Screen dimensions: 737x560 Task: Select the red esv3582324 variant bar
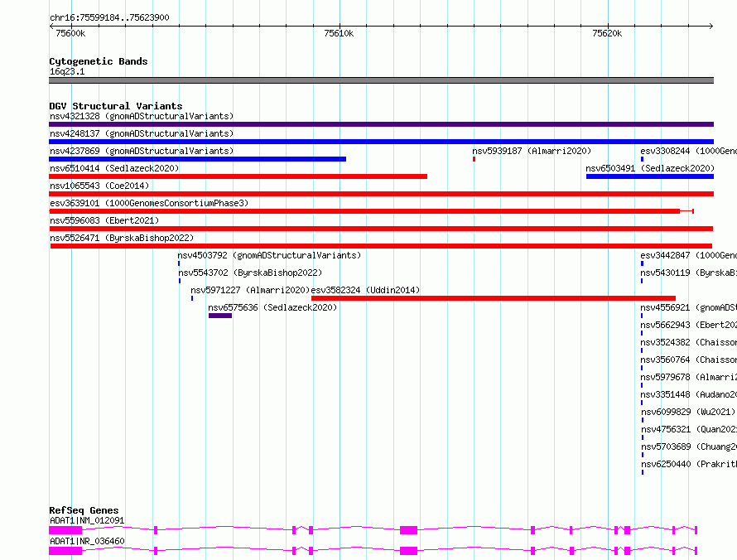click(x=494, y=298)
